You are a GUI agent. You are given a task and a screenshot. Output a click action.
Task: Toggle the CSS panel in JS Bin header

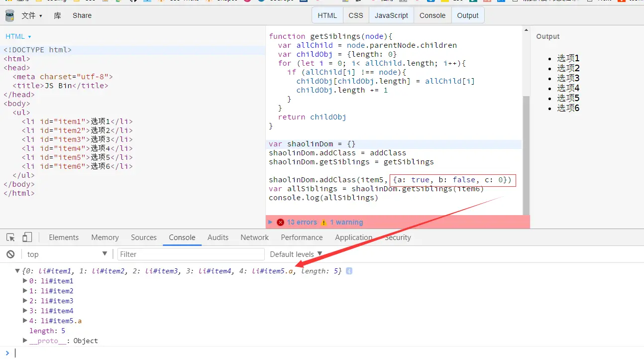tap(356, 15)
